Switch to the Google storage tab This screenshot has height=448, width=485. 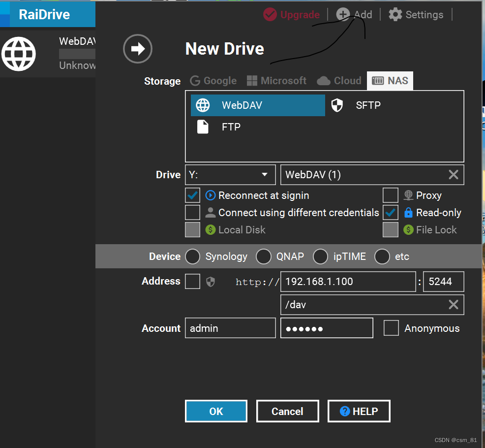(x=213, y=81)
